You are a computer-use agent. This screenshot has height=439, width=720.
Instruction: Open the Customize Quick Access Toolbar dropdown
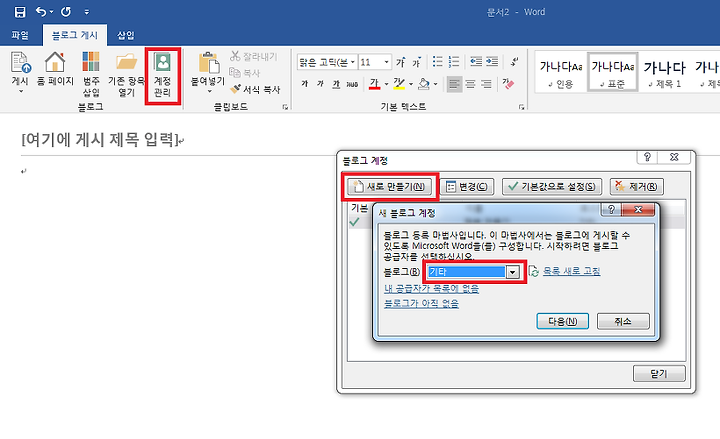tap(87, 12)
